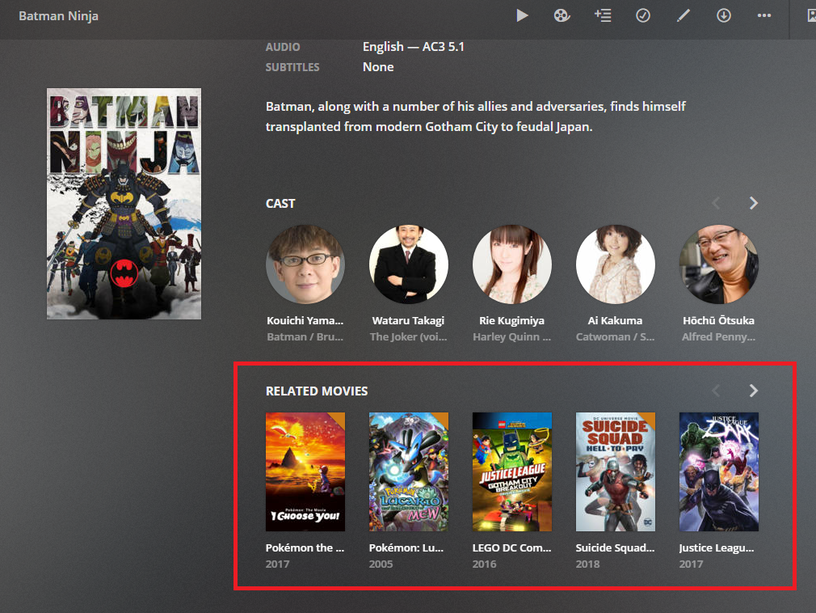
Task: Show previous cast members with left chevron
Action: pos(716,203)
